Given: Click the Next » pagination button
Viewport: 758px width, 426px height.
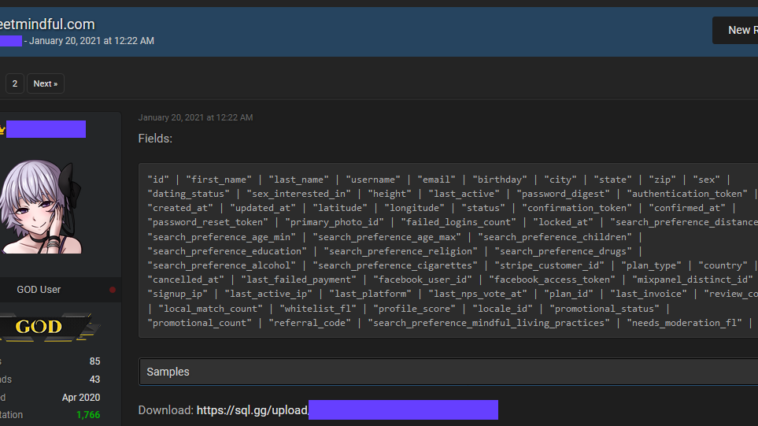Looking at the screenshot, I should click(x=45, y=83).
